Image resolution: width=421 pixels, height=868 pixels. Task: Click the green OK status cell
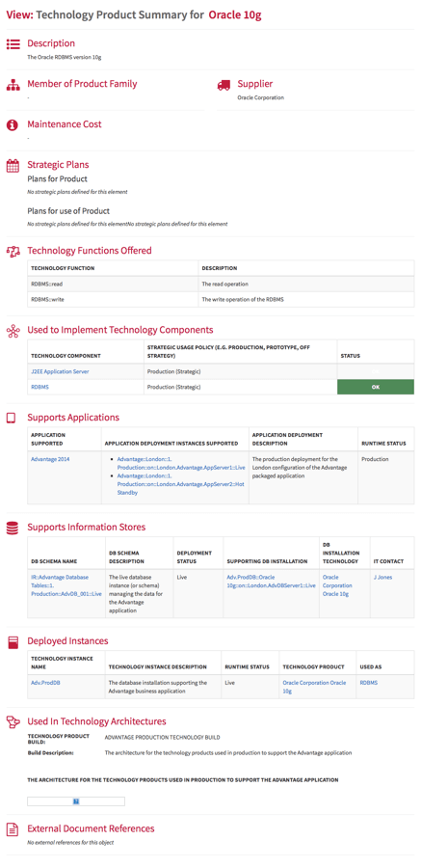pyautogui.click(x=376, y=387)
